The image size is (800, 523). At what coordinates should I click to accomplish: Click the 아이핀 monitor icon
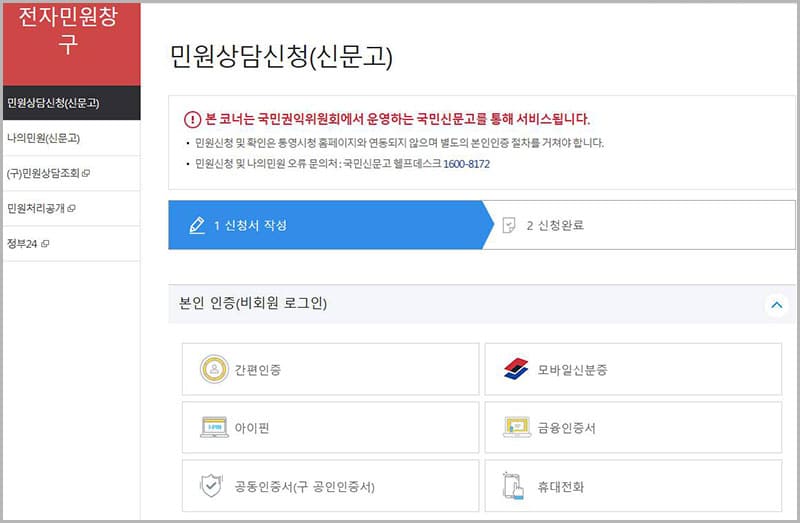(x=214, y=428)
